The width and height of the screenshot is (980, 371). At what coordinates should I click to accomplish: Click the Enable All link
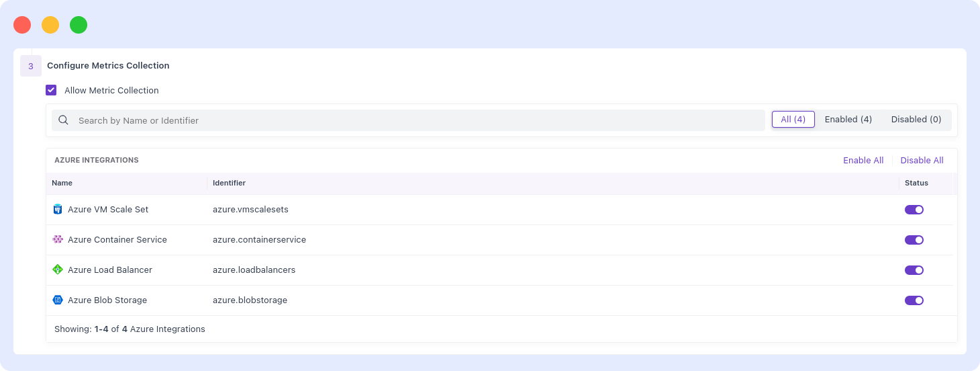[x=863, y=161]
